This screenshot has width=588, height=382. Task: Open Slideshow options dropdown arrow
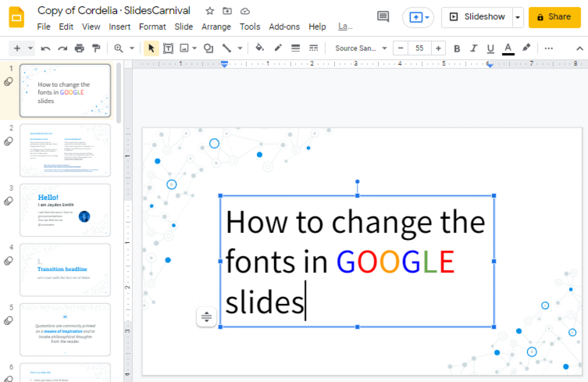(518, 17)
